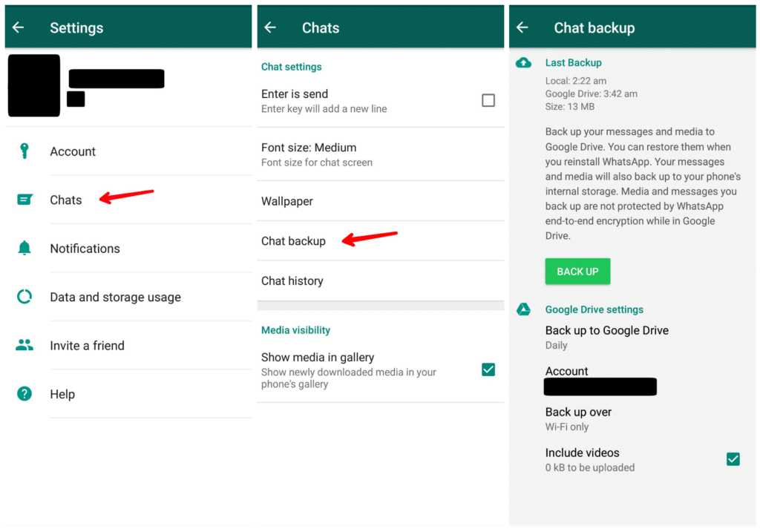Tap '0 kB to be uploaded' text
Viewport: 760px width, 532px height.
coord(590,467)
